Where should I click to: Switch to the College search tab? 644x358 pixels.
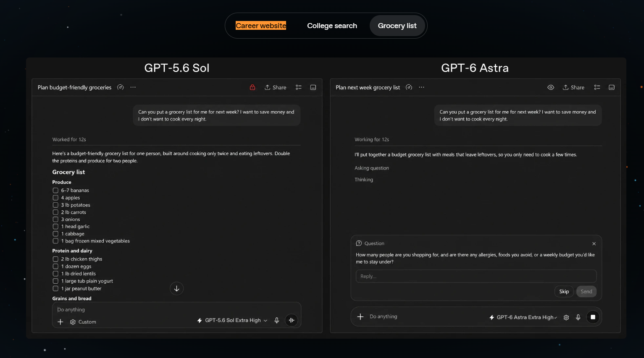pyautogui.click(x=332, y=26)
